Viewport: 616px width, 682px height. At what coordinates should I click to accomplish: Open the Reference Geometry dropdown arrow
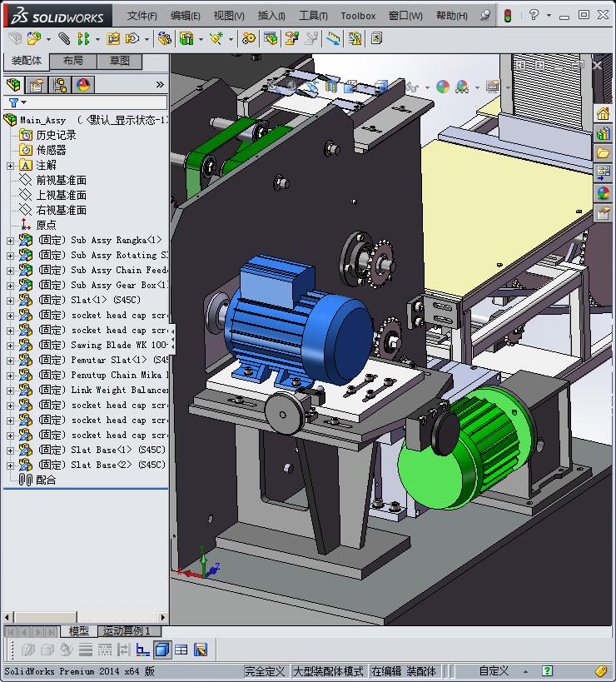pyautogui.click(x=231, y=40)
